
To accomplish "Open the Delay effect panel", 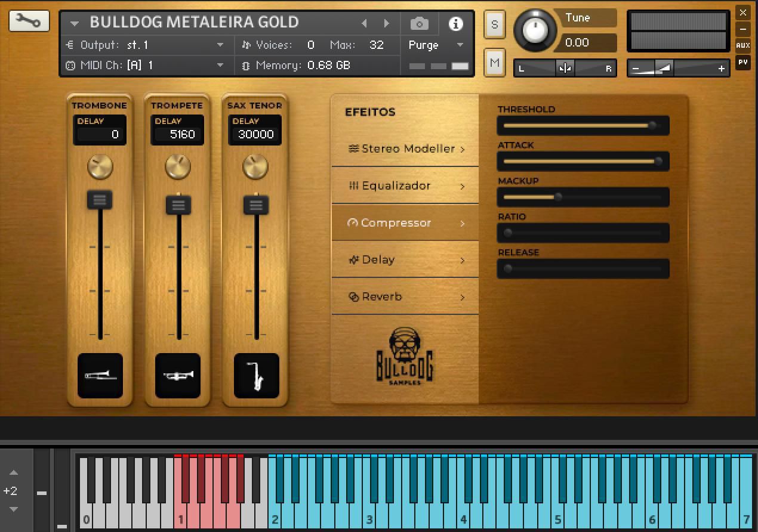I will pos(405,259).
